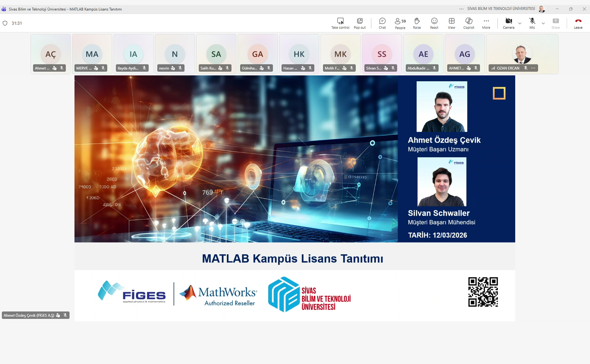Expand mic options dropdown arrow
590x364 pixels.
pyautogui.click(x=543, y=23)
